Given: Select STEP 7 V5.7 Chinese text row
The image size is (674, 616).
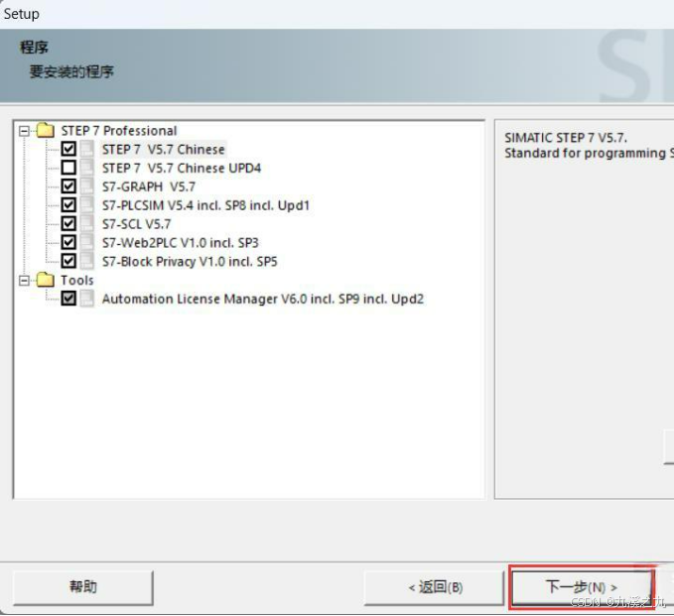Looking at the screenshot, I should point(164,150).
